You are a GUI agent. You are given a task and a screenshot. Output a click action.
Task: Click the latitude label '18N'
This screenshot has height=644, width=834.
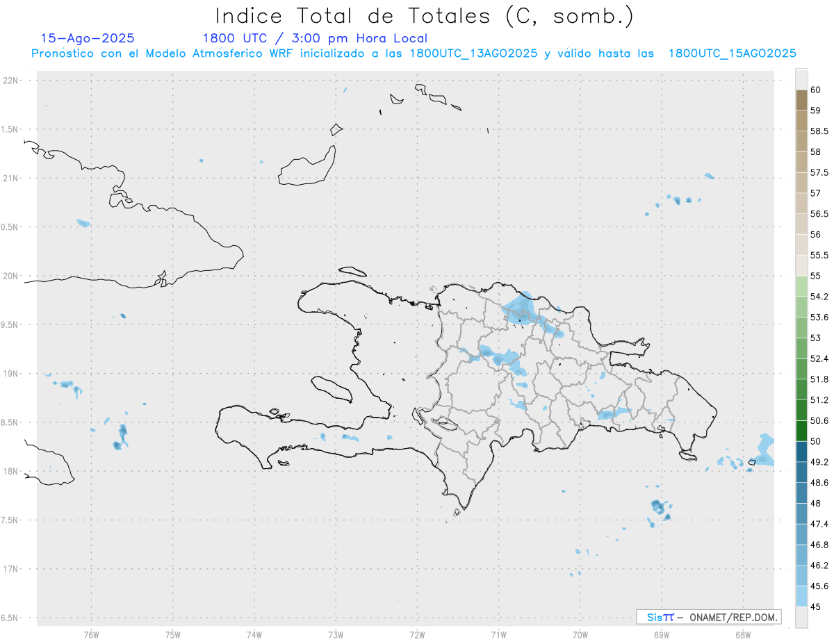point(10,471)
